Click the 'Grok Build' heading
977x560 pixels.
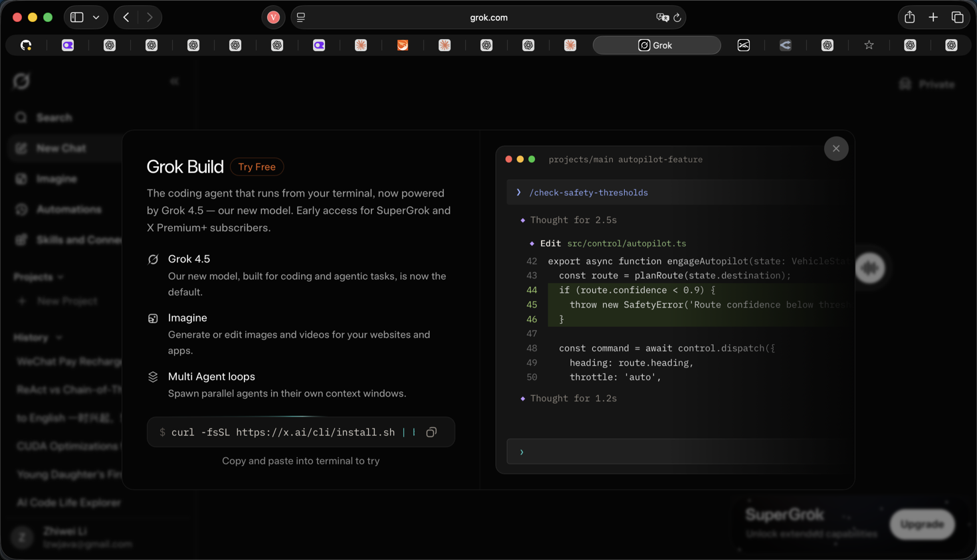tap(185, 167)
